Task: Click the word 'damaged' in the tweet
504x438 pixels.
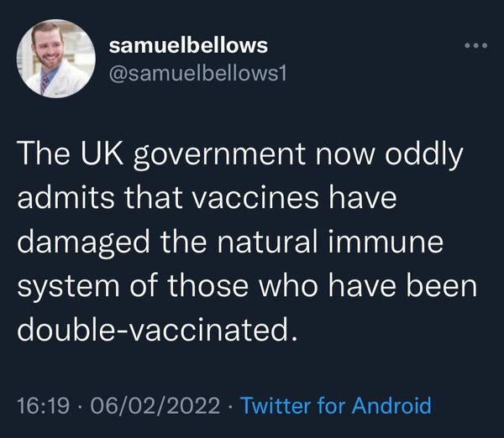Action: [x=83, y=243]
